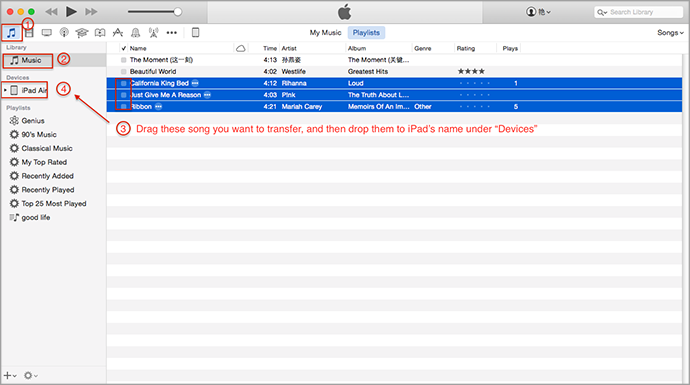Click genre "Other" for Ribbon
690x385 pixels.
click(422, 106)
